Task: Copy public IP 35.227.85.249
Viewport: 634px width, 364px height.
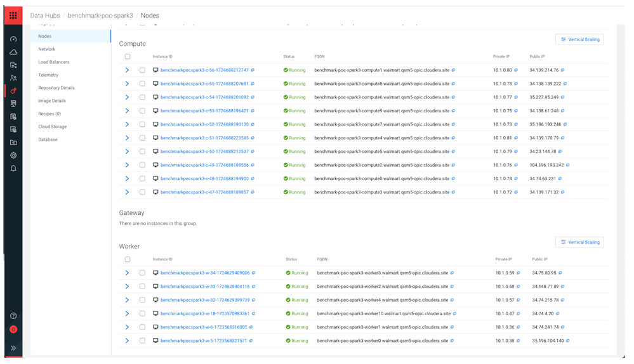Action: tap(562, 98)
